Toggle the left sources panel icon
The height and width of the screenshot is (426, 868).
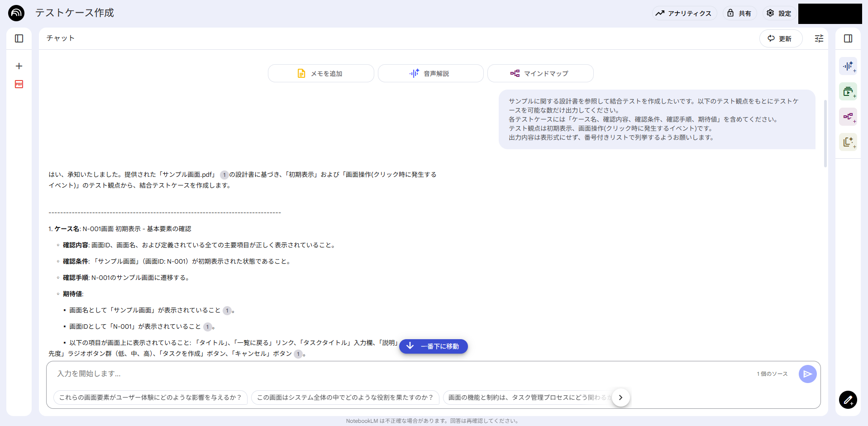[x=19, y=38]
